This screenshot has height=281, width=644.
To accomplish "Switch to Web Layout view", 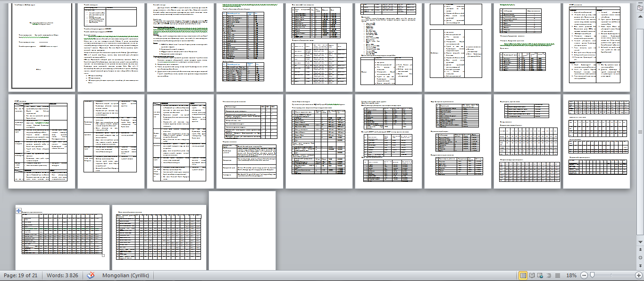I will (x=541, y=275).
